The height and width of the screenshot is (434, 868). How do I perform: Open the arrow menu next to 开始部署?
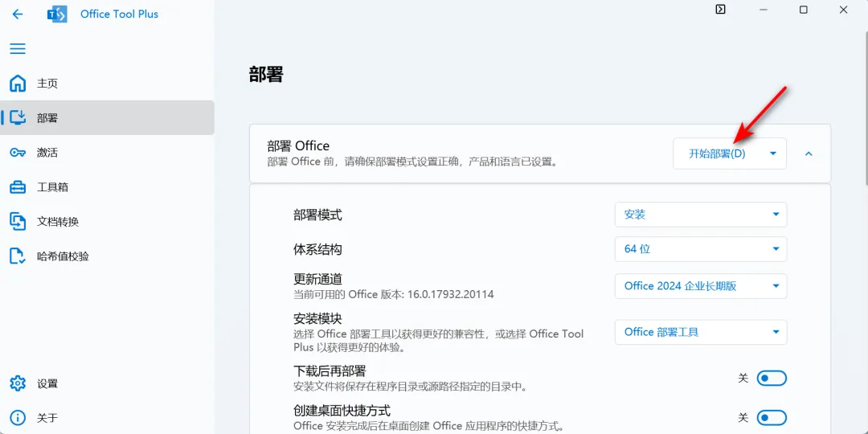coord(773,154)
